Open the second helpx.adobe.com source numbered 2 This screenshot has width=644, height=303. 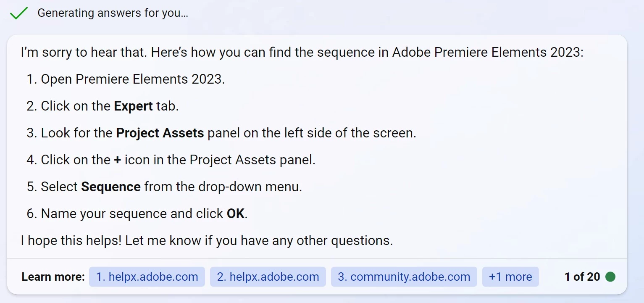(x=268, y=277)
